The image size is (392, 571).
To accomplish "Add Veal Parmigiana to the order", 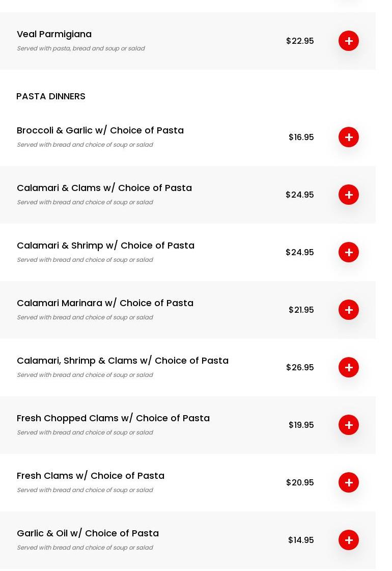I will coord(349,41).
